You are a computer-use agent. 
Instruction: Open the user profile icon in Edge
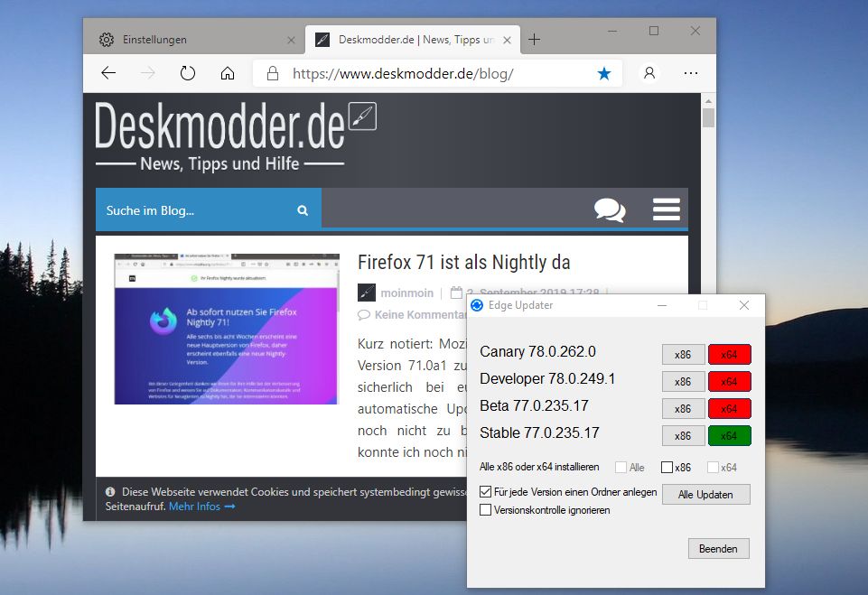click(649, 72)
